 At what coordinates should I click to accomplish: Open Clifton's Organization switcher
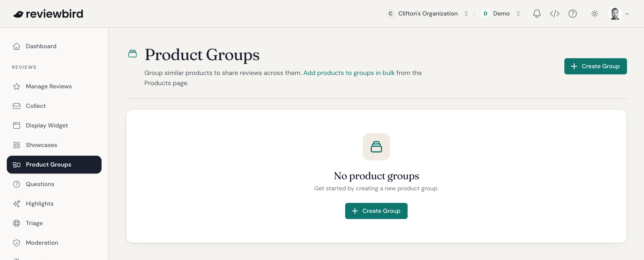[x=427, y=14]
